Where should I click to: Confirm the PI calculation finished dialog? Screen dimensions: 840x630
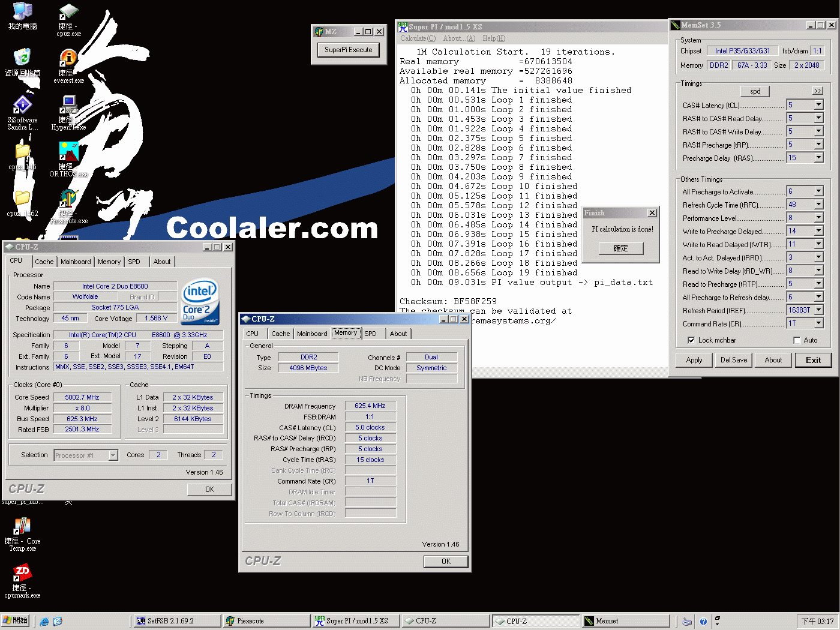click(620, 248)
